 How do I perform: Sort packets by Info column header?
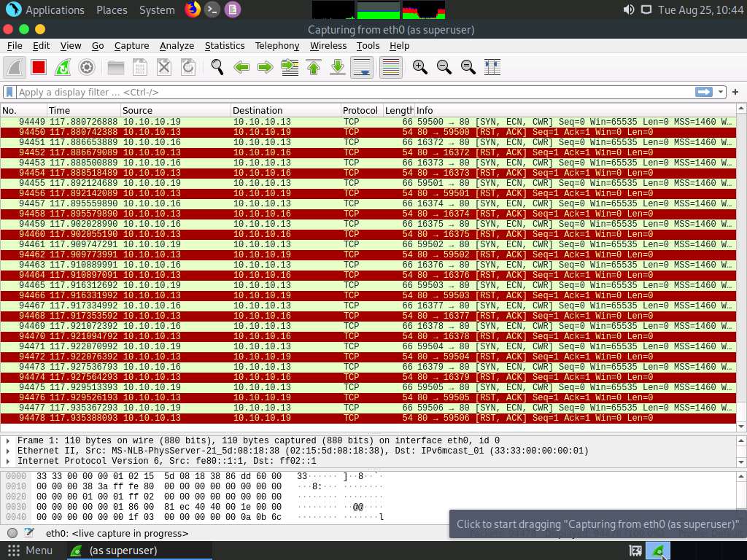(x=575, y=111)
